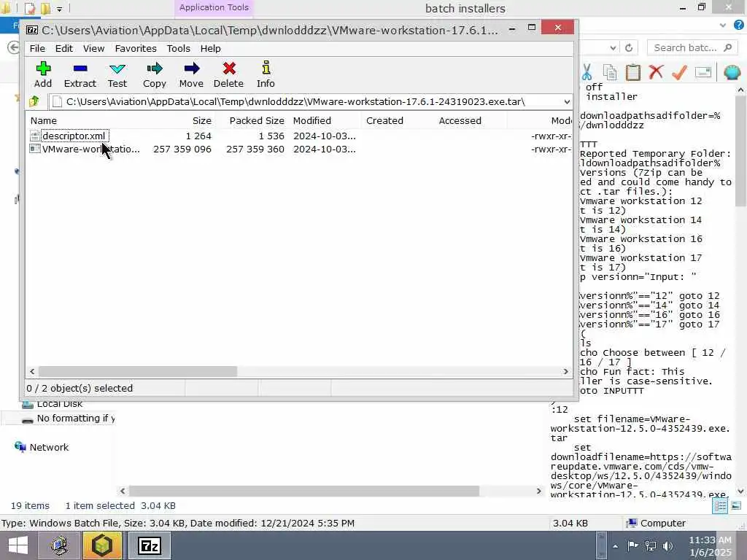747x560 pixels.
Task: Click the size value 257 359 096
Action: [x=182, y=149]
